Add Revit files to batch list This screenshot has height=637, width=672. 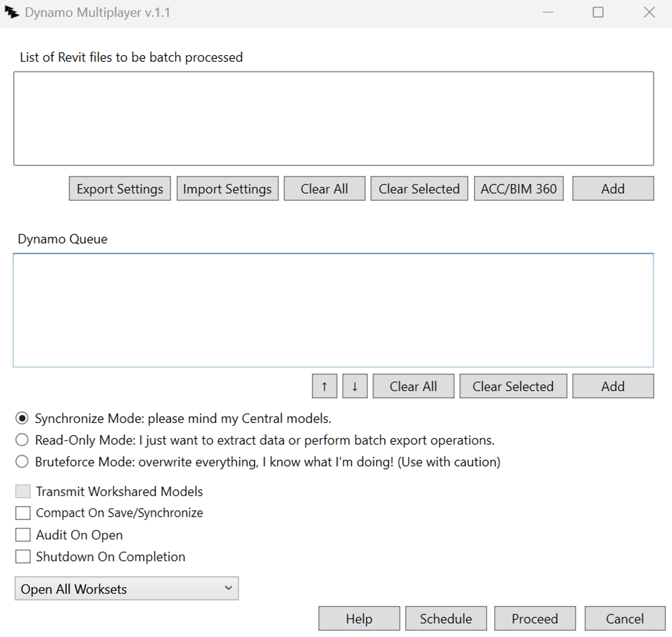[612, 189]
